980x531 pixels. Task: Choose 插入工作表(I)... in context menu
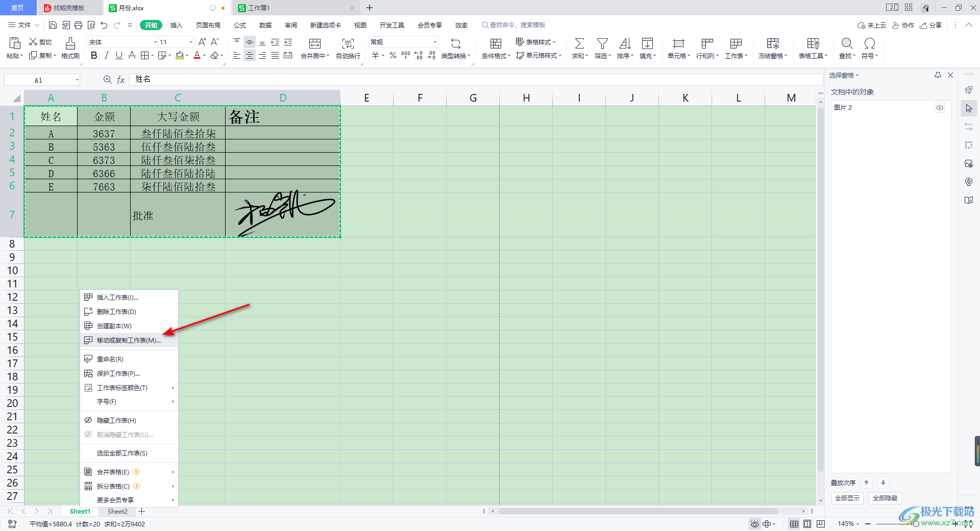point(129,297)
